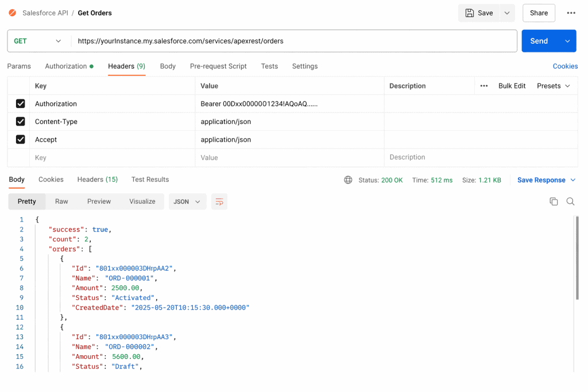Open the headers table options via its ellipsis icon
588x392 pixels.
484,86
